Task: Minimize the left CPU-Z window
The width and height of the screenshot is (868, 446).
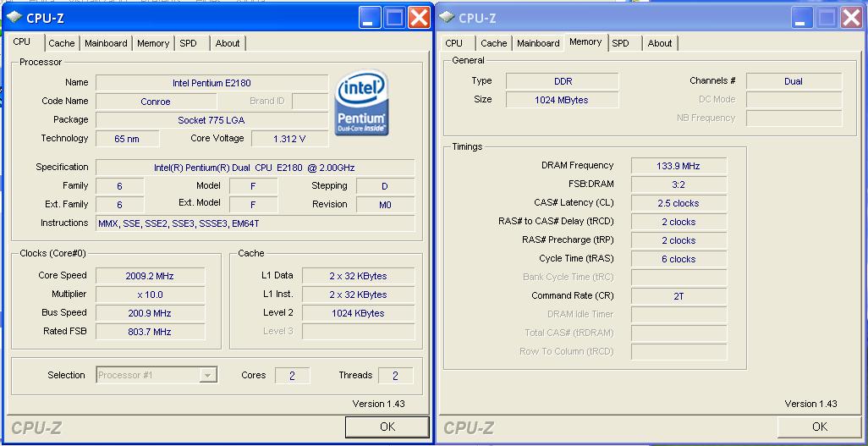Action: [370, 18]
